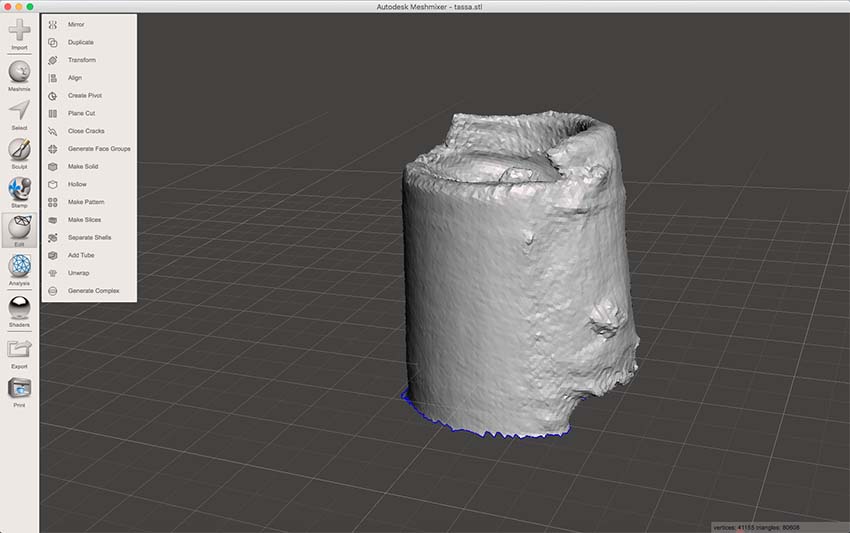
Task: Click the vertices and triangles status readout
Action: pos(756,527)
